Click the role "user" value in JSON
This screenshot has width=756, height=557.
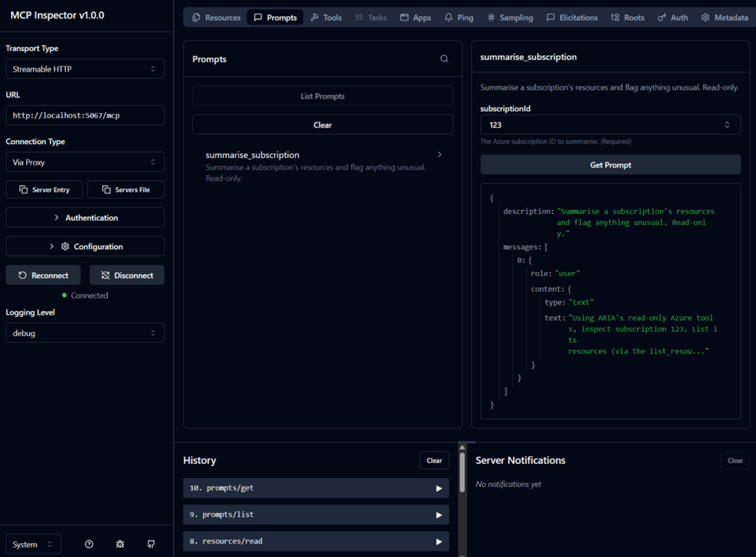coord(567,273)
